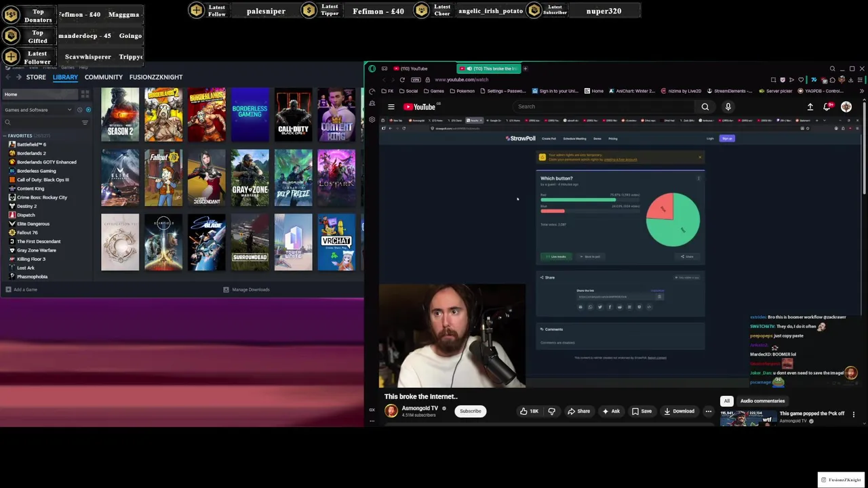Go back in Steam navigation arrow
868x488 pixels.
point(8,77)
